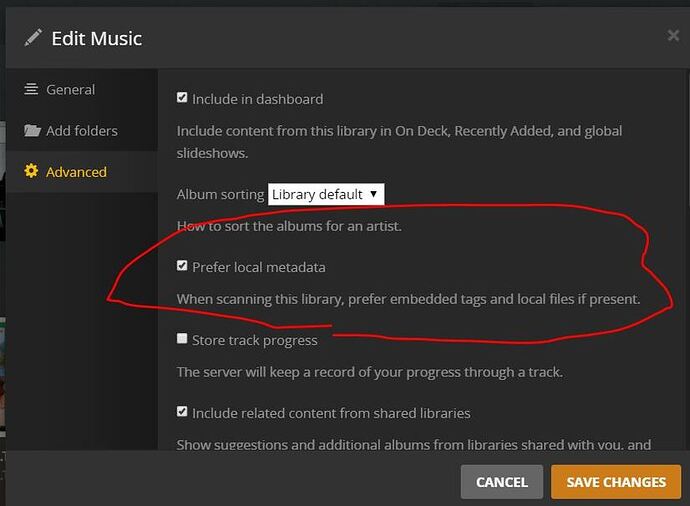690x506 pixels.
Task: Open the Add folders tab
Action: point(81,131)
